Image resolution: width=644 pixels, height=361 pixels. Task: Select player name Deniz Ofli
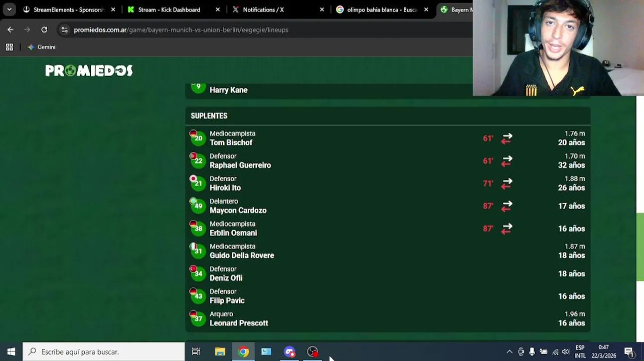(226, 278)
